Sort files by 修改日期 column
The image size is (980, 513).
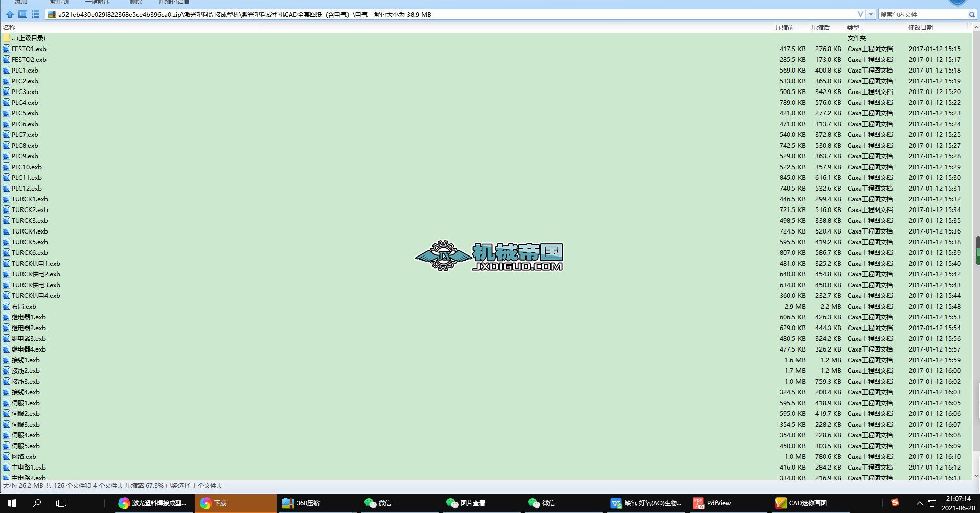pos(920,28)
